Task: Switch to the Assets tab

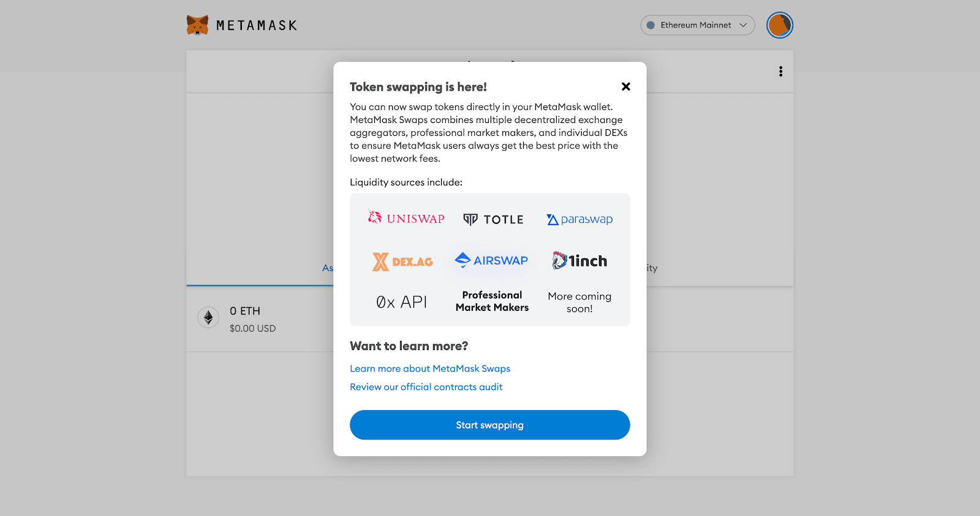Action: click(328, 268)
